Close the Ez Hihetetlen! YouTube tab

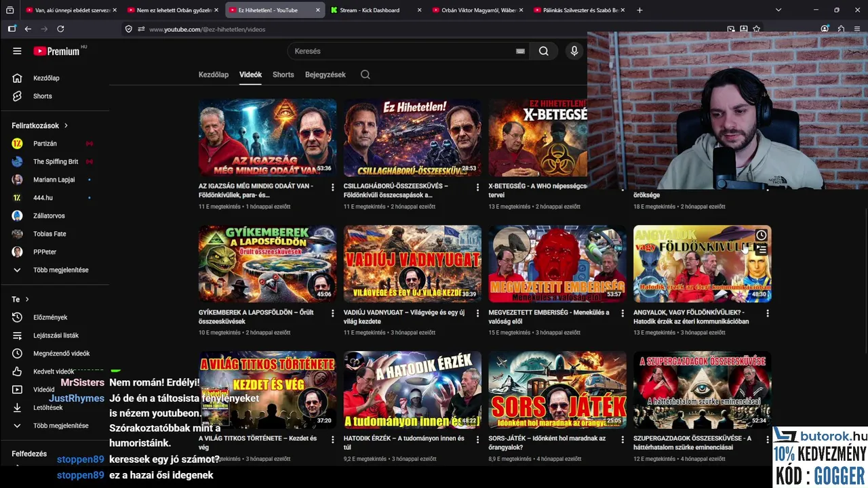click(317, 10)
